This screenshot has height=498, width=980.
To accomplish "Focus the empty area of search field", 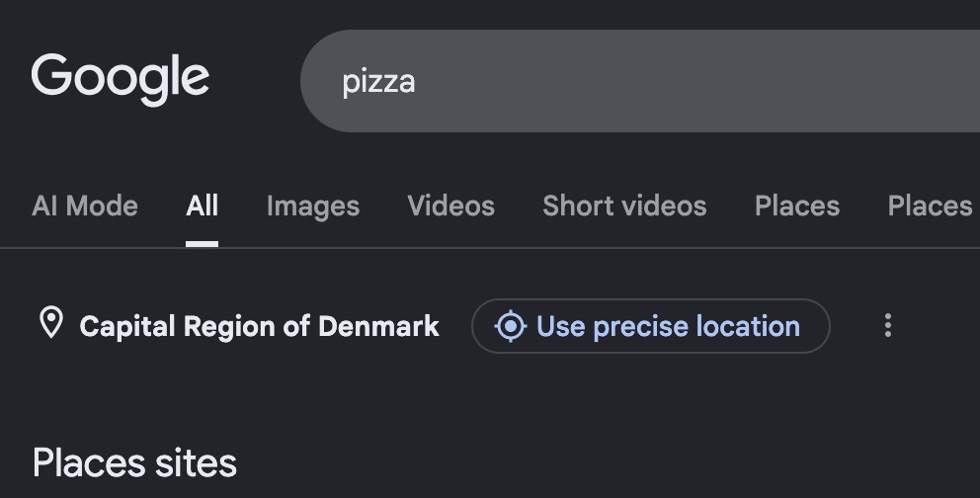I will click(694, 81).
